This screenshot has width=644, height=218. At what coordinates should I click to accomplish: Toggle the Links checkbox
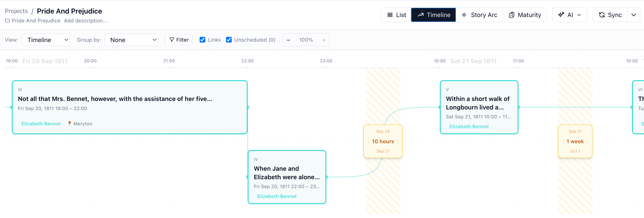pyautogui.click(x=202, y=40)
